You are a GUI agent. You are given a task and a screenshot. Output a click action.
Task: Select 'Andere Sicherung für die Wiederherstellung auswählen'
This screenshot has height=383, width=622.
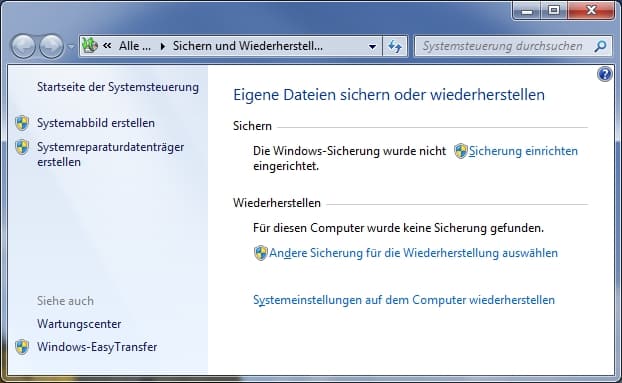[413, 253]
